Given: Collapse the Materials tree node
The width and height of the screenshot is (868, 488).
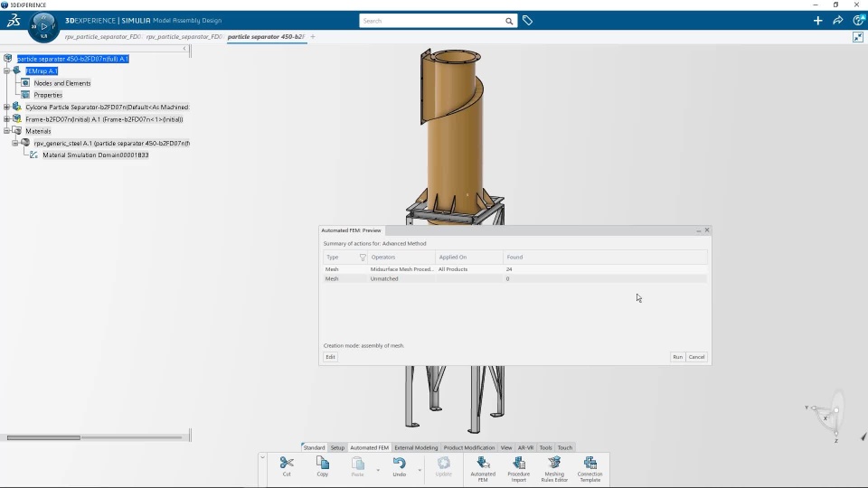Looking at the screenshot, I should click(x=6, y=131).
